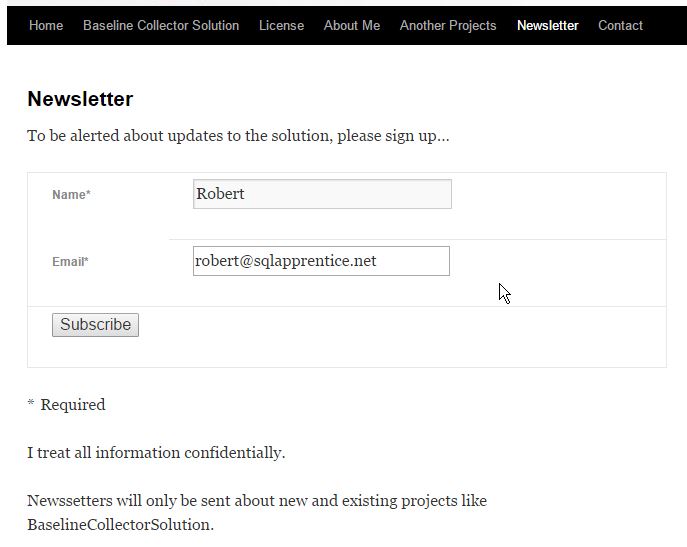Navigate to About Me
Viewport: 687px width, 547px height.
tap(352, 25)
